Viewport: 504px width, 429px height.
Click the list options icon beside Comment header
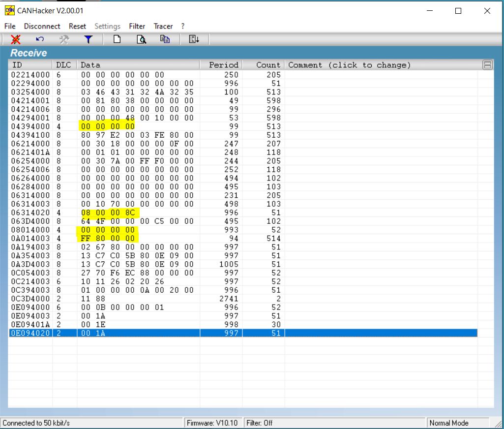coord(487,65)
